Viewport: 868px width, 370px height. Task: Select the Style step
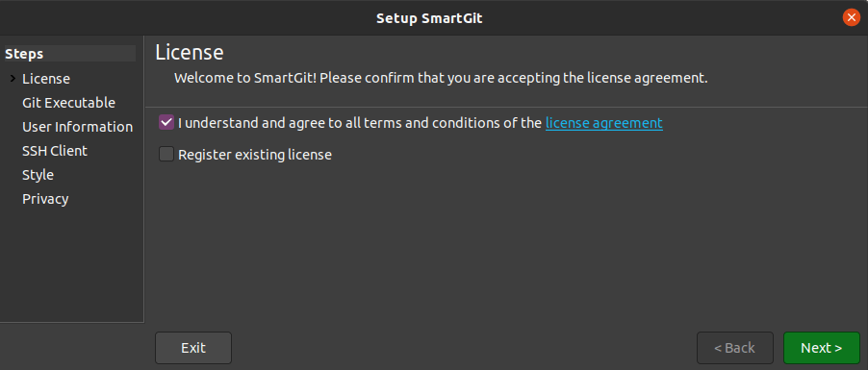pos(38,175)
